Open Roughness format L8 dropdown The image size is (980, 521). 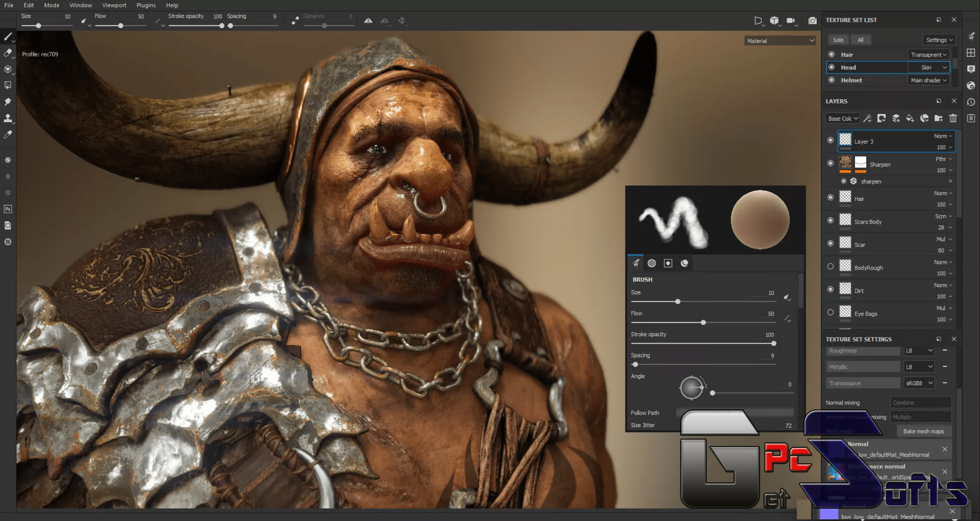pos(919,350)
